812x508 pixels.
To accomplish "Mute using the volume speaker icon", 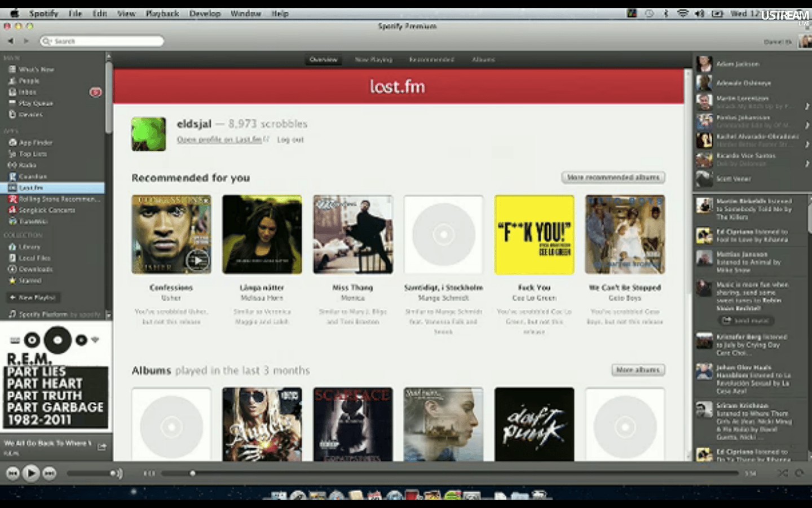I will (116, 473).
